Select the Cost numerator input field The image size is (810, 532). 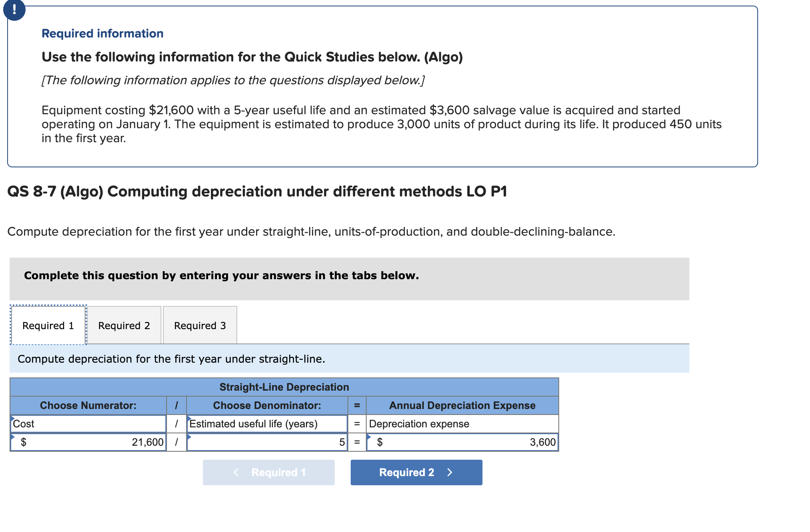pos(88,424)
